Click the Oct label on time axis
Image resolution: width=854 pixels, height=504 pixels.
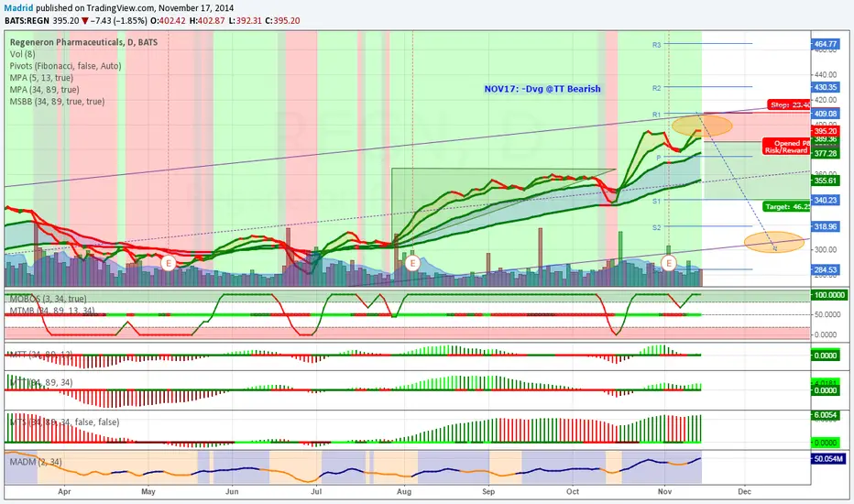[x=573, y=491]
